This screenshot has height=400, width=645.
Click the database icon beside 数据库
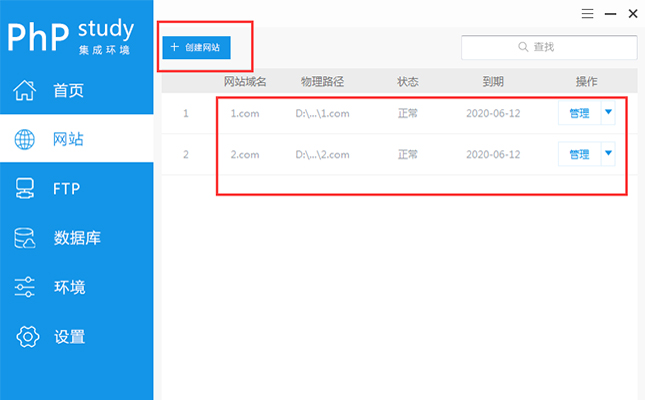pos(25,238)
